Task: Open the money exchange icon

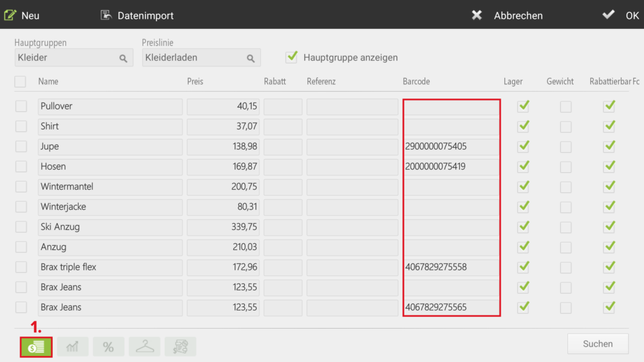Action: click(x=180, y=347)
